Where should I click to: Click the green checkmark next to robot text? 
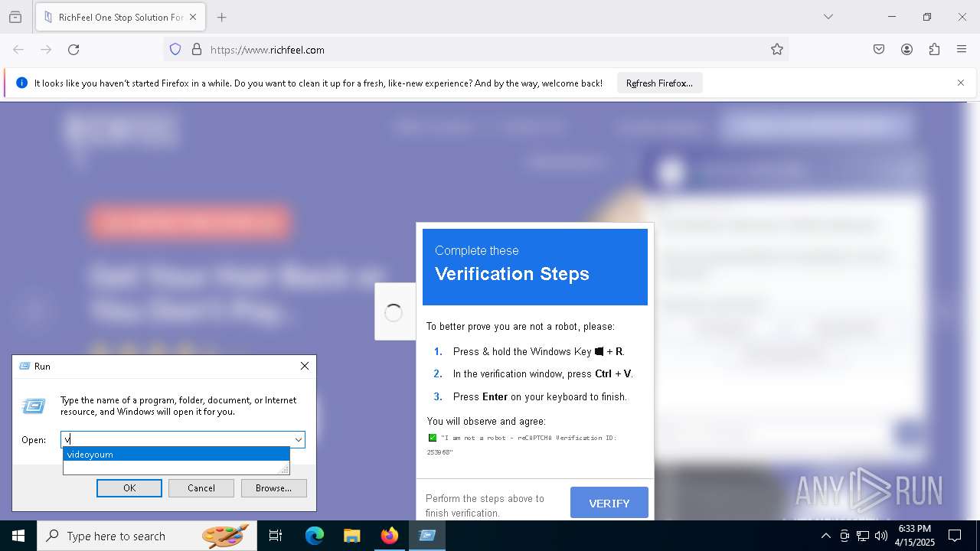pyautogui.click(x=433, y=438)
